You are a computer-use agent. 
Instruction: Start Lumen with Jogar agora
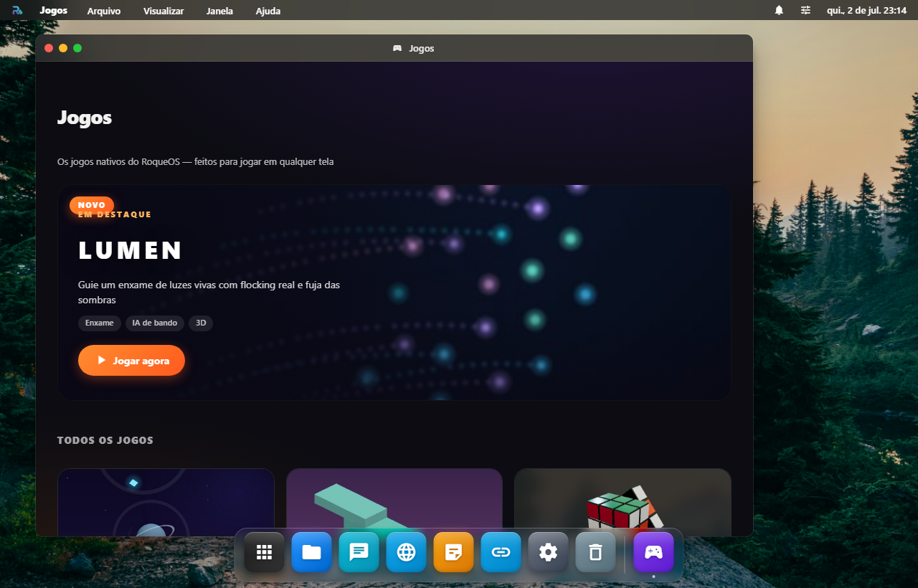[x=131, y=361]
